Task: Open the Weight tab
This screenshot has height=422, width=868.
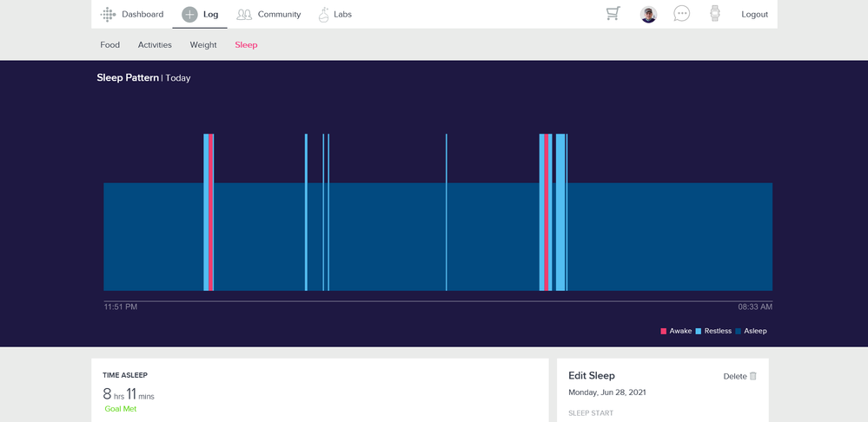Action: (x=203, y=45)
